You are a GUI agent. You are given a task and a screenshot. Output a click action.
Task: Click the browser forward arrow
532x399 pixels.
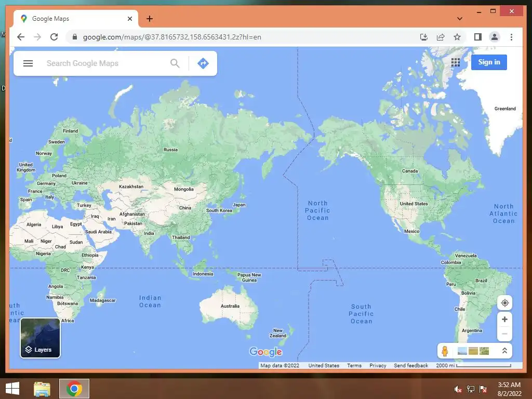[x=37, y=37]
